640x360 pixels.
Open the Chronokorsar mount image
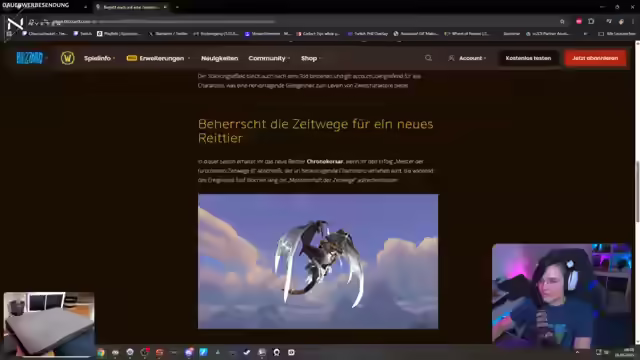318,261
